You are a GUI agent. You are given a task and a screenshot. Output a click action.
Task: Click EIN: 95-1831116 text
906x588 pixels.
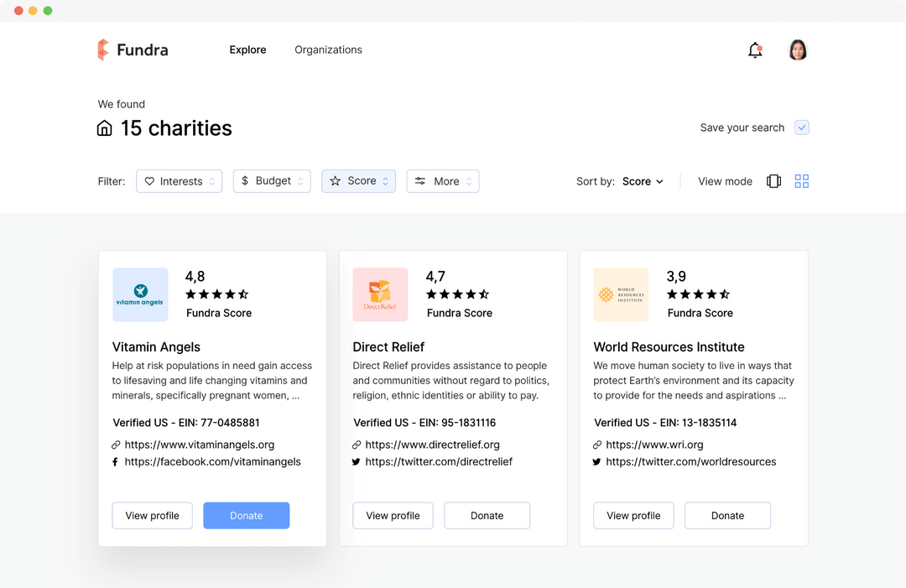click(458, 423)
